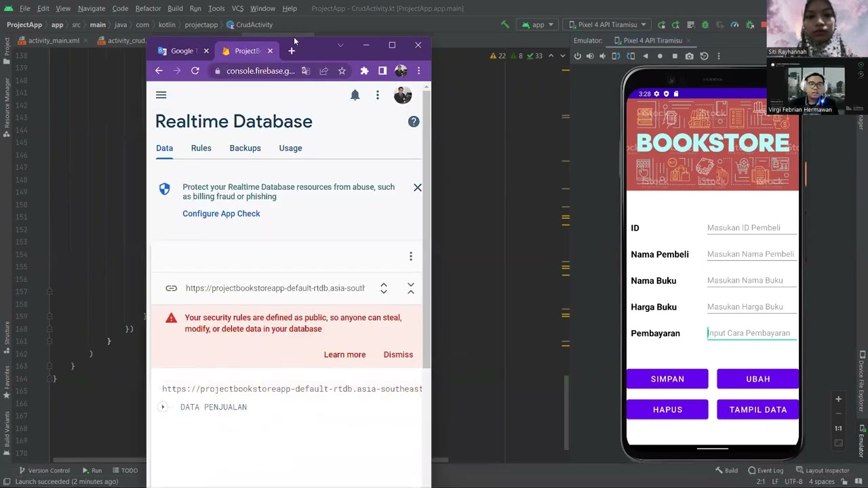The height and width of the screenshot is (488, 868).
Task: Click the emulator zoom in plus button
Action: pyautogui.click(x=838, y=399)
